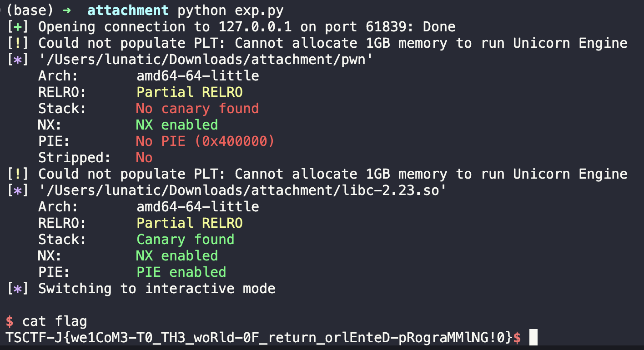The width and height of the screenshot is (644, 350).
Task: Click the green "PIE enabled" value
Action: point(181,272)
